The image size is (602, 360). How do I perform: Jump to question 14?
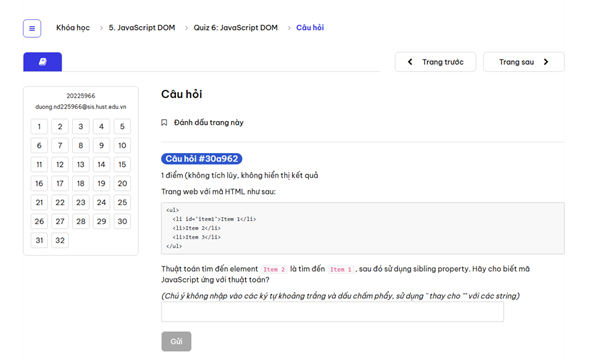click(x=101, y=164)
